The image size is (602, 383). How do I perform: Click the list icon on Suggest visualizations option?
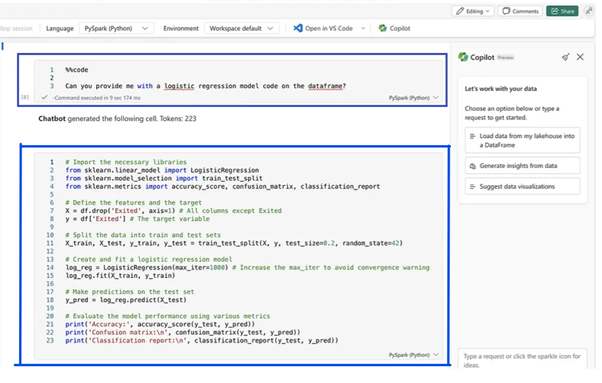click(x=472, y=187)
